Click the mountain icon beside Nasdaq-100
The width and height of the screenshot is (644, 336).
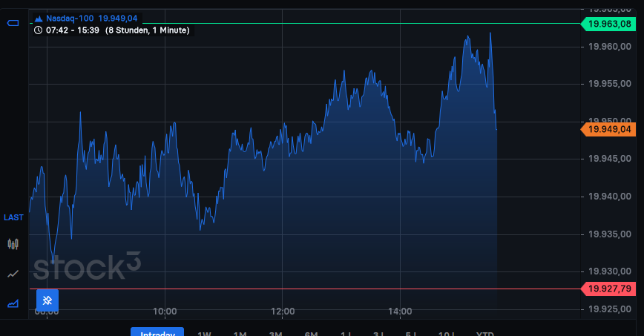click(39, 19)
